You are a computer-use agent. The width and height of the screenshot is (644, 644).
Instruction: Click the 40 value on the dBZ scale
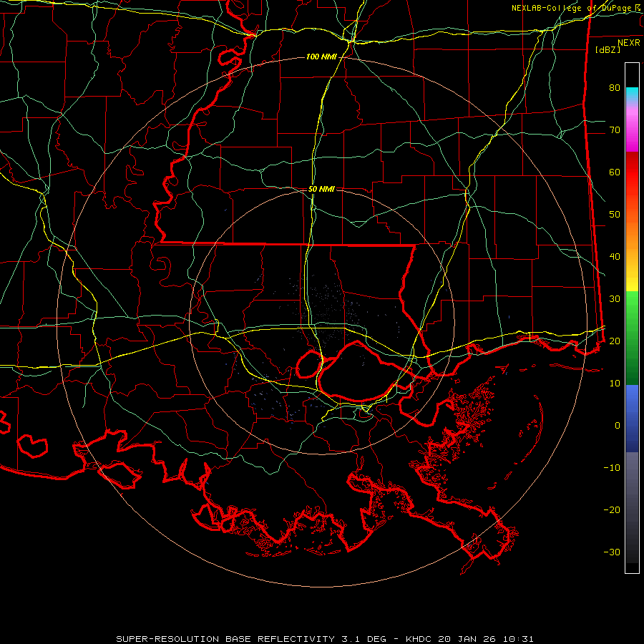click(615, 257)
